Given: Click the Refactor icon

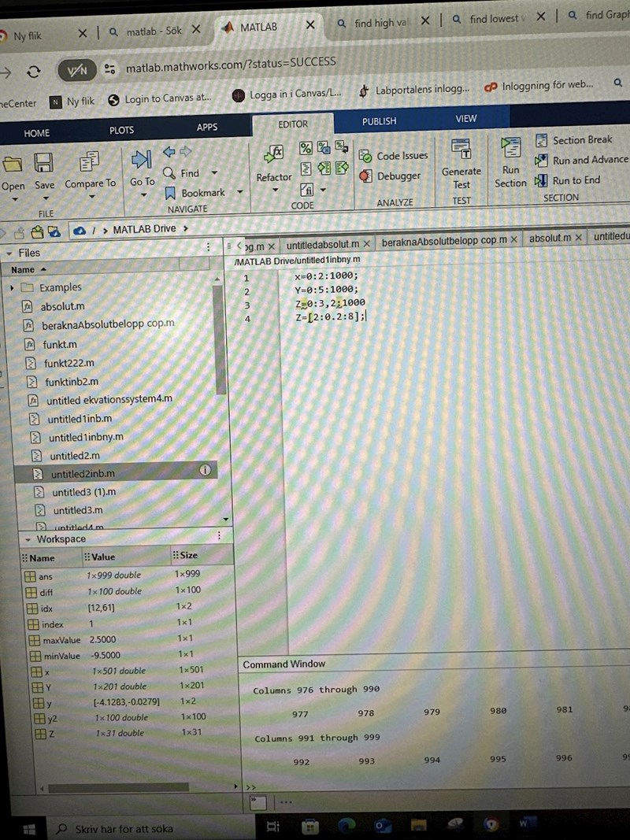Looking at the screenshot, I should click(274, 155).
